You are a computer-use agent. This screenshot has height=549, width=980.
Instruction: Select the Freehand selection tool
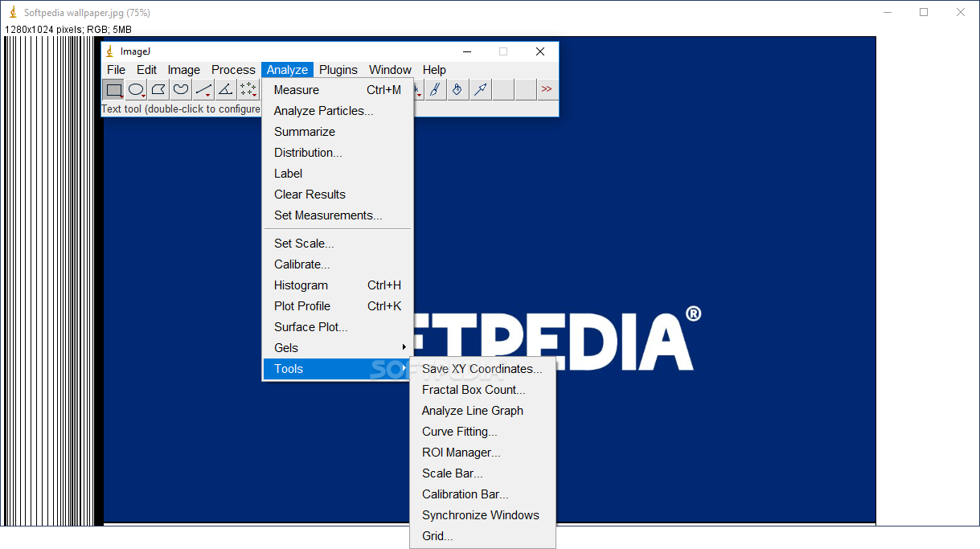[x=182, y=90]
